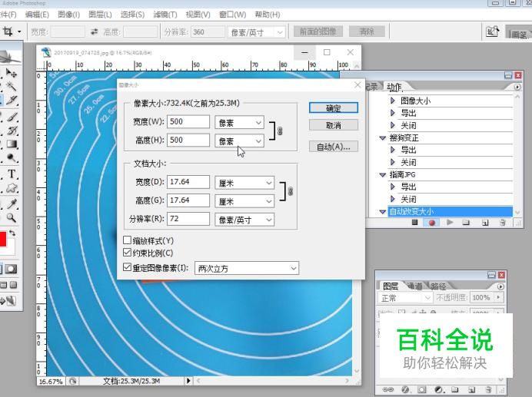
Task: Click the 前面的图像 button
Action: (318, 31)
